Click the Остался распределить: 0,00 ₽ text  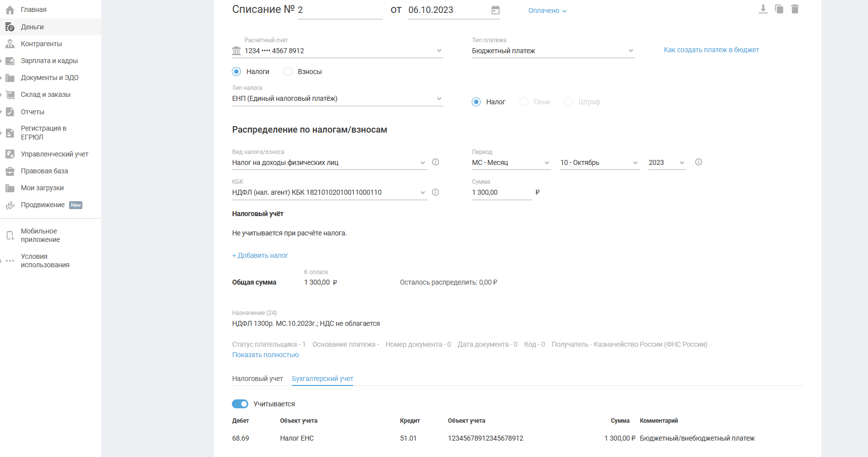448,282
